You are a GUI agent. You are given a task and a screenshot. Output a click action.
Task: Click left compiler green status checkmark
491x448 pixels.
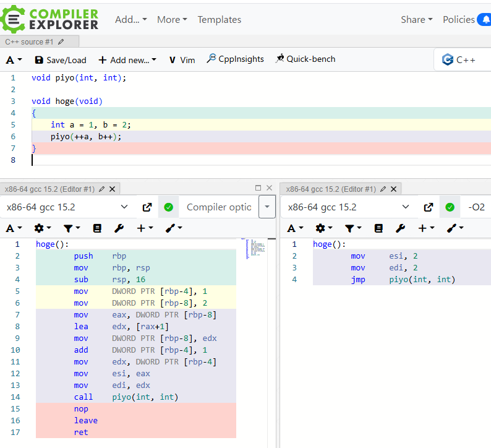pyautogui.click(x=168, y=207)
